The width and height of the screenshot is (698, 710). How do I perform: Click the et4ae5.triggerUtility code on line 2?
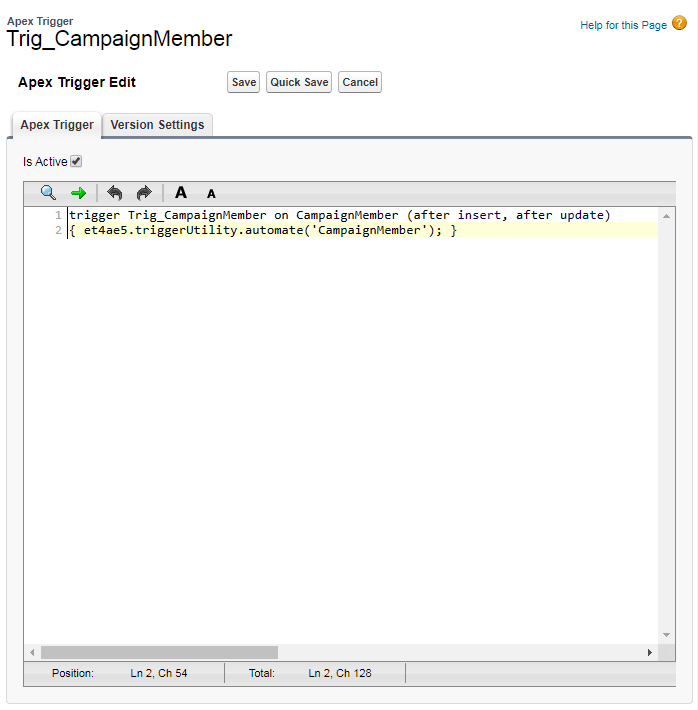160,230
